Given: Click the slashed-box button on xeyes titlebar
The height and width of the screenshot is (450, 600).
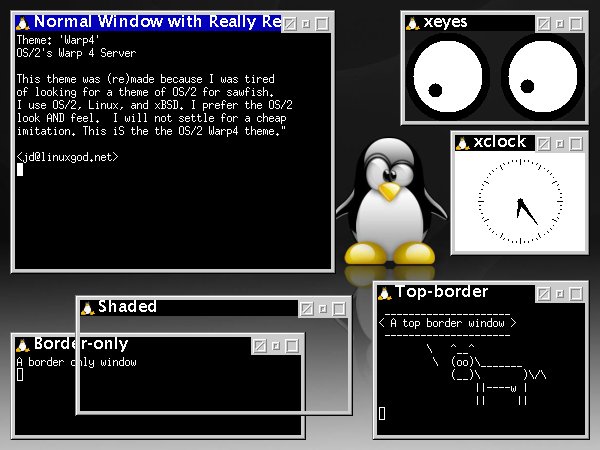Looking at the screenshot, I should coord(544,24).
